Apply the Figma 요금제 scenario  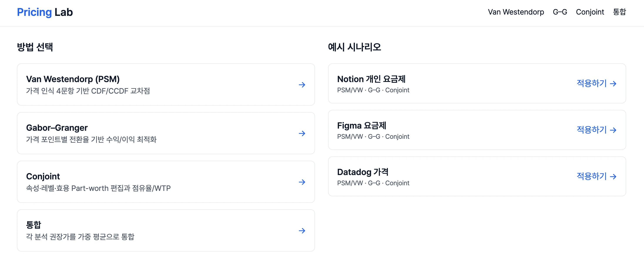592,130
